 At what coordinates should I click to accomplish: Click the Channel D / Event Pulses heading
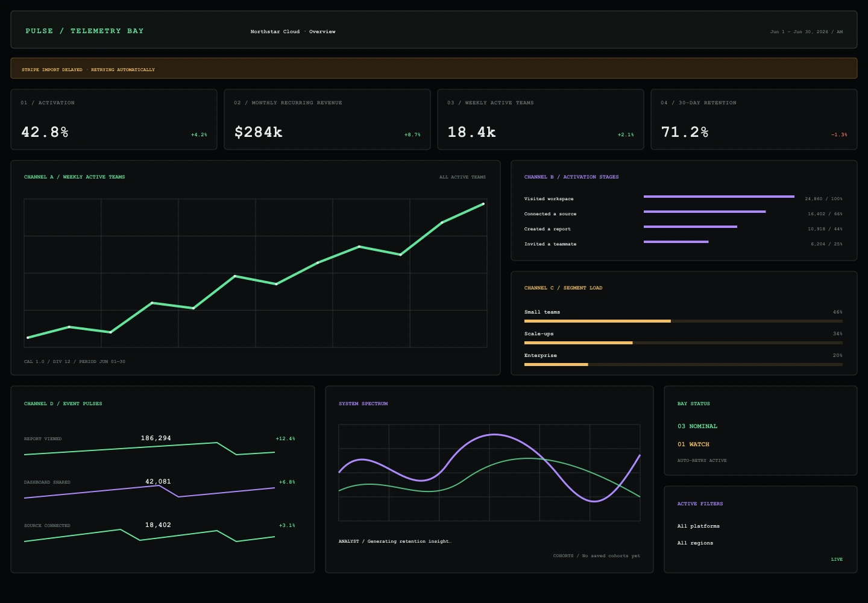point(63,403)
